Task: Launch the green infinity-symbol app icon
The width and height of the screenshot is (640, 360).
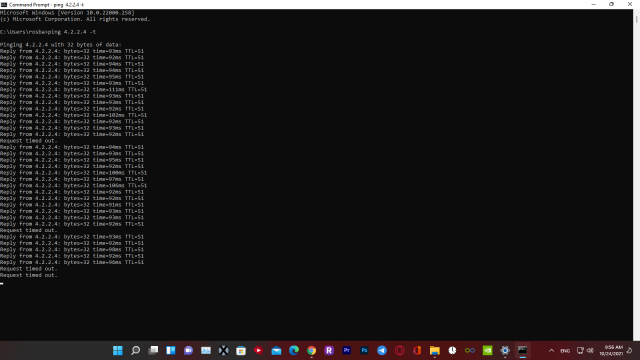Action: [470, 350]
